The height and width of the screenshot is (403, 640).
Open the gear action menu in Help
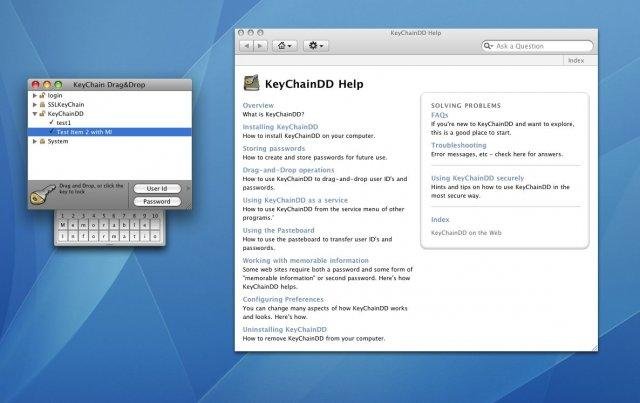coord(316,46)
